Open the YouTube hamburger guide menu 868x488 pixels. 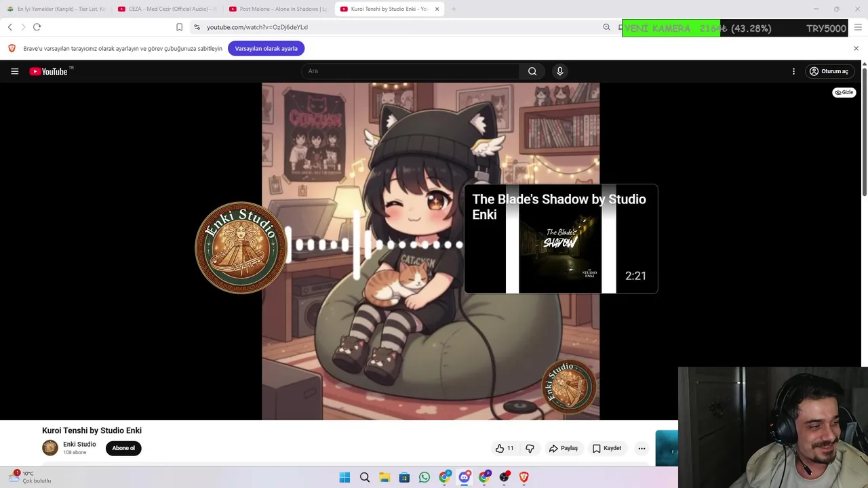point(14,71)
